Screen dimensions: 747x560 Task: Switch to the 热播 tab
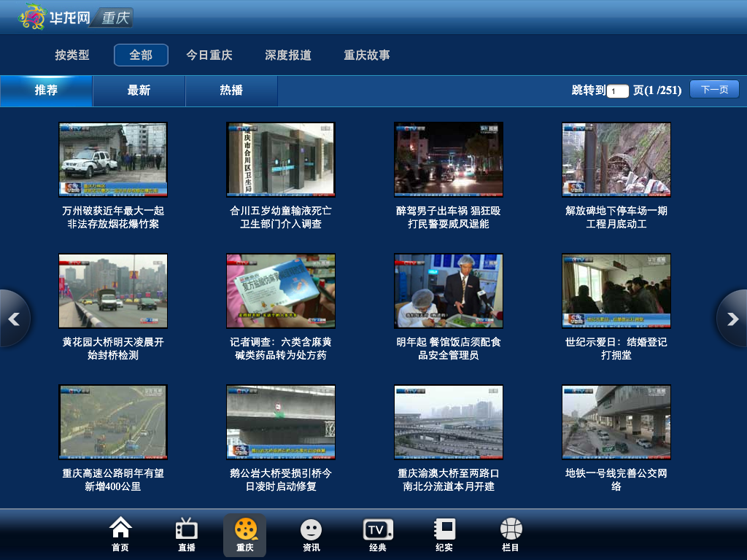[231, 90]
